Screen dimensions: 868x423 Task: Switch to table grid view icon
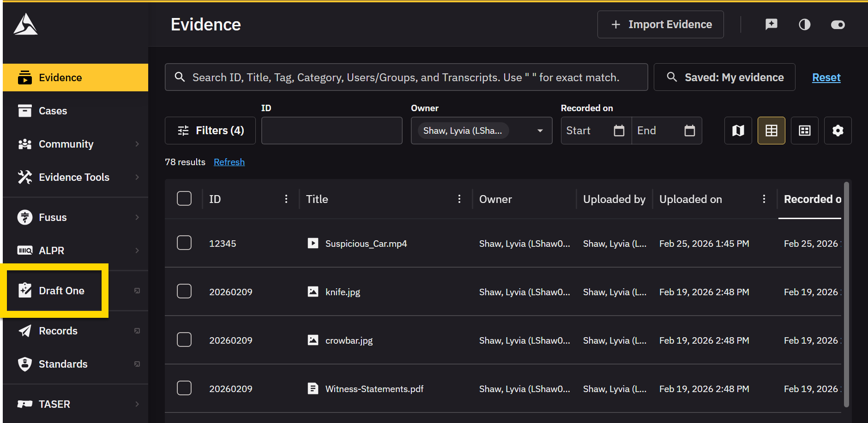(x=771, y=131)
